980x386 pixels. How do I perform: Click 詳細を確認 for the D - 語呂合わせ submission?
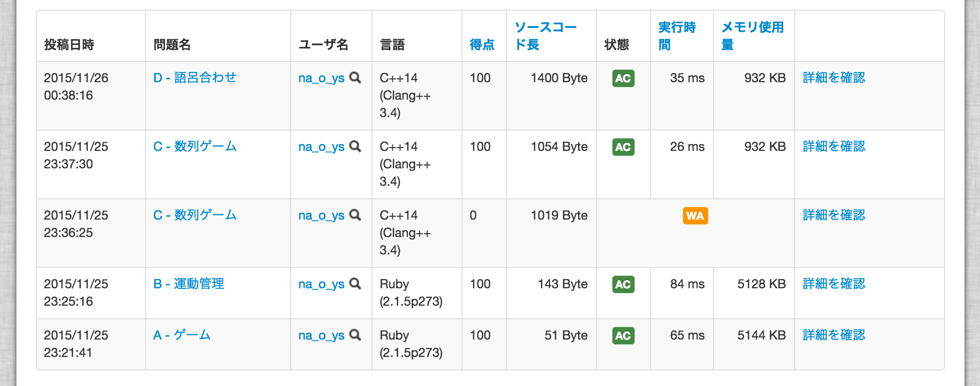point(833,78)
